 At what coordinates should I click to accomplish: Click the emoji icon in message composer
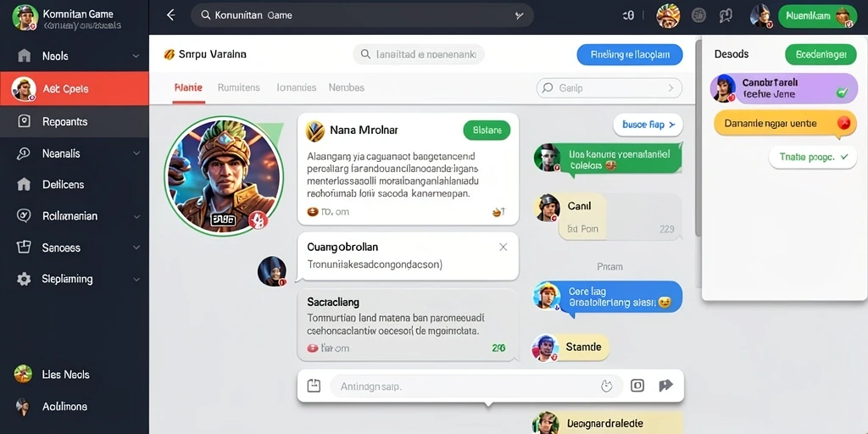pos(607,386)
